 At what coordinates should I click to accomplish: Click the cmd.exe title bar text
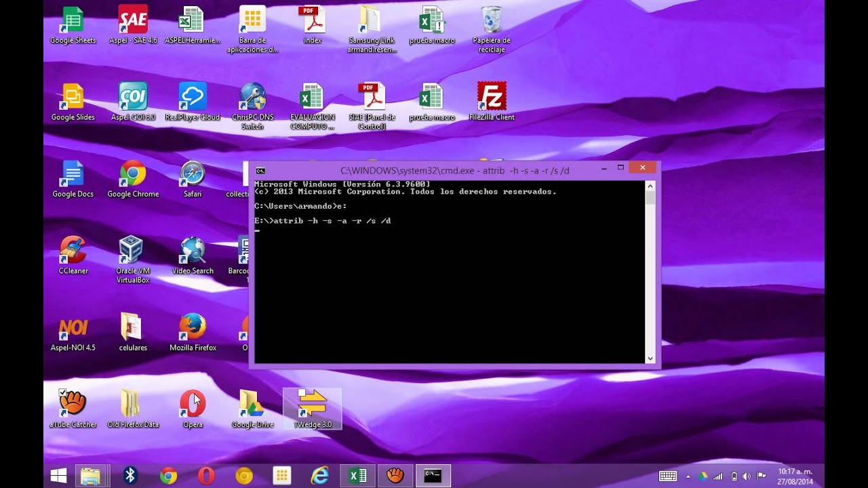(455, 171)
